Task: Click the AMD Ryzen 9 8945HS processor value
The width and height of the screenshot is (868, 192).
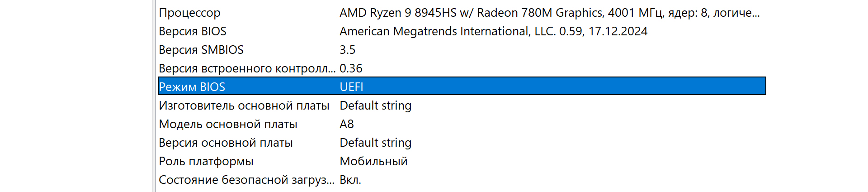Action: tap(549, 13)
